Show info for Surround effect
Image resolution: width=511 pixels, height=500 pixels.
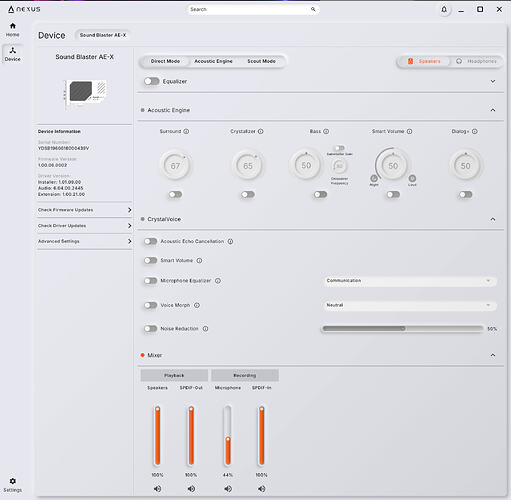[186, 131]
